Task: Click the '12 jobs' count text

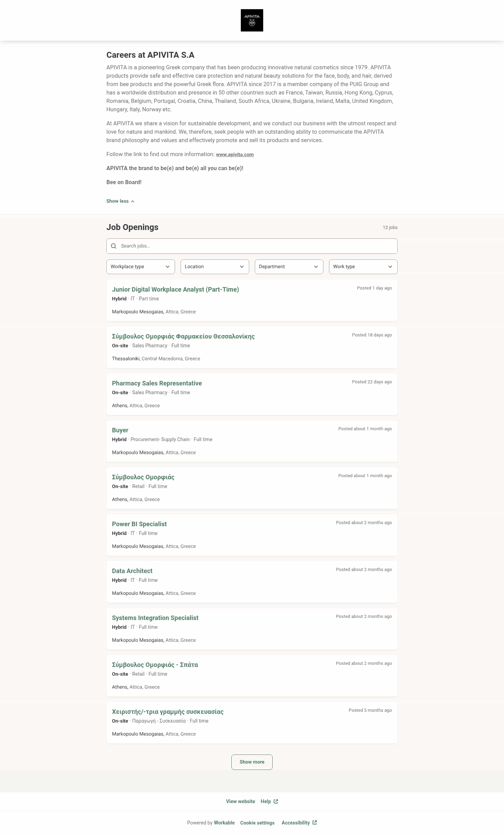Action: tap(390, 228)
